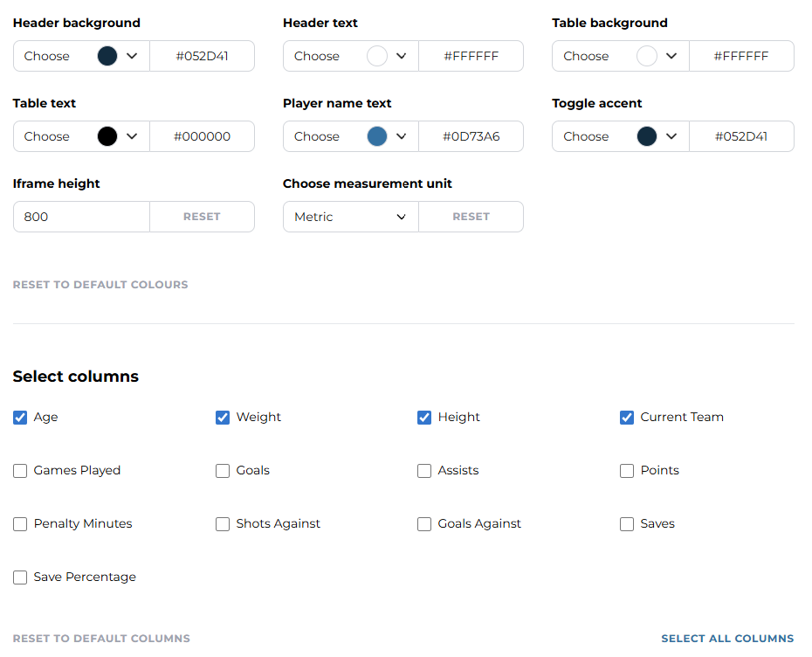This screenshot has width=812, height=657.
Task: Reset the Iframe height value
Action: [x=202, y=217]
